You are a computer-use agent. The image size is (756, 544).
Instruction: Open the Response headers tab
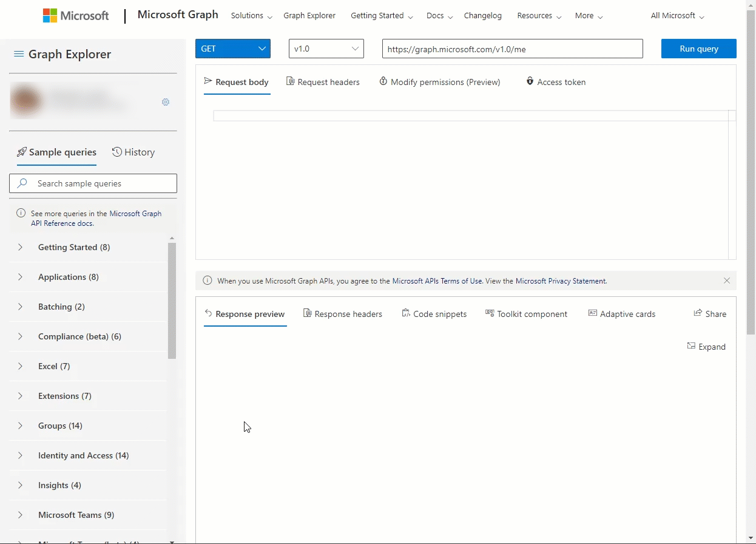coord(343,314)
